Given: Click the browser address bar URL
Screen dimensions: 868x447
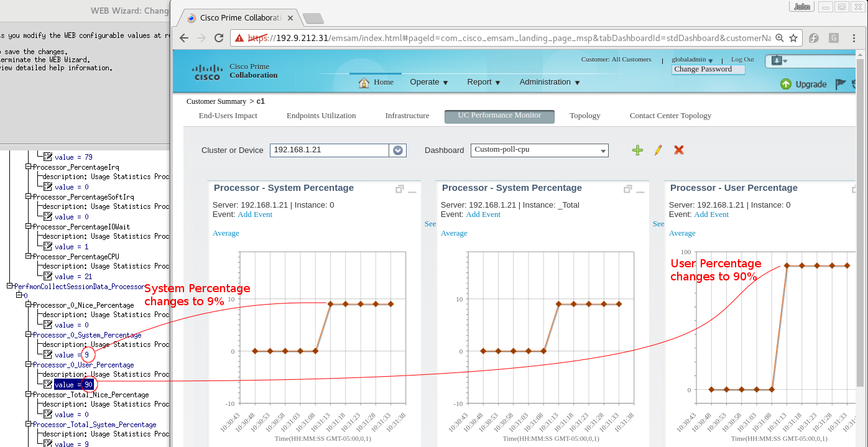Looking at the screenshot, I should click(x=509, y=38).
